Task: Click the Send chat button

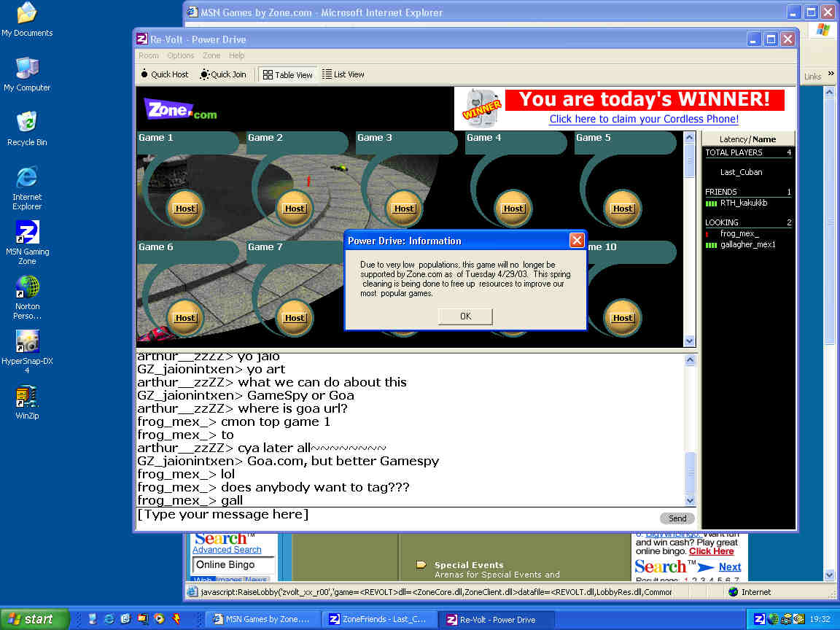Action: tap(677, 518)
